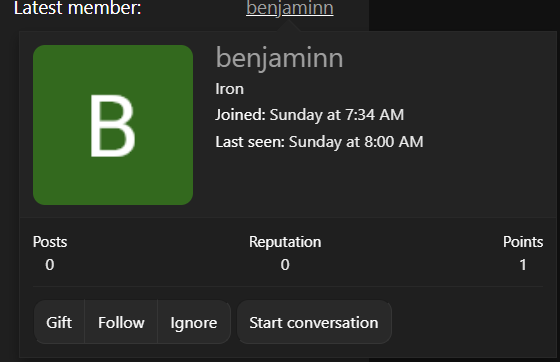
Task: Click the Points value 1
Action: tap(523, 265)
